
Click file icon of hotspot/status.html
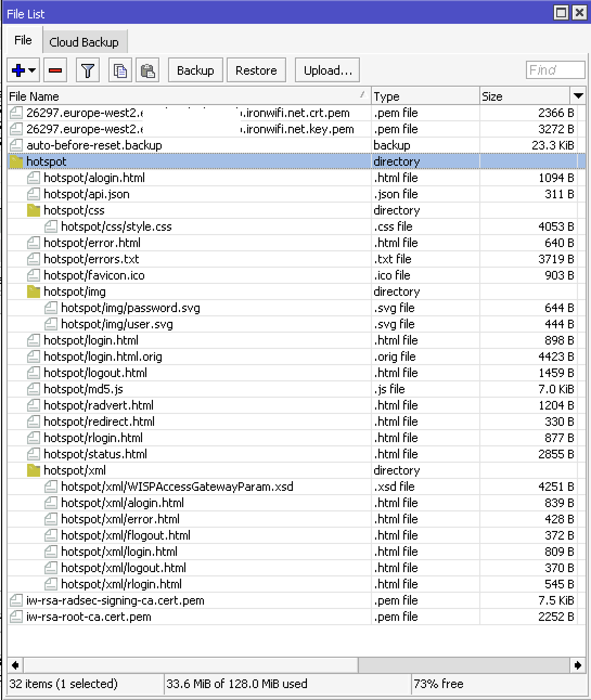[x=34, y=454]
